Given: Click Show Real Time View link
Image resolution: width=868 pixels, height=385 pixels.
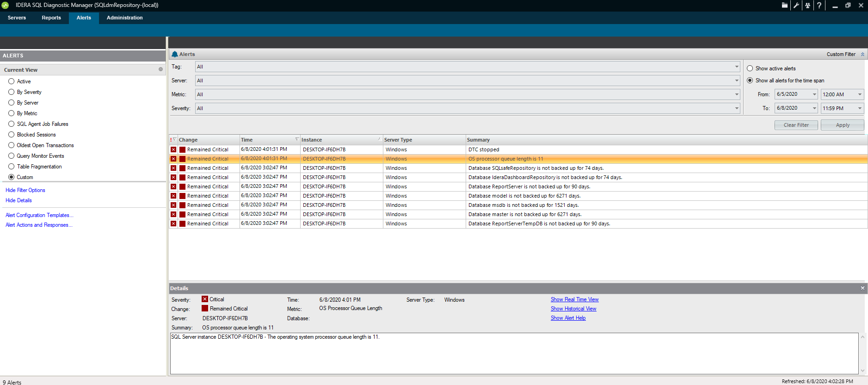Looking at the screenshot, I should 574,299.
